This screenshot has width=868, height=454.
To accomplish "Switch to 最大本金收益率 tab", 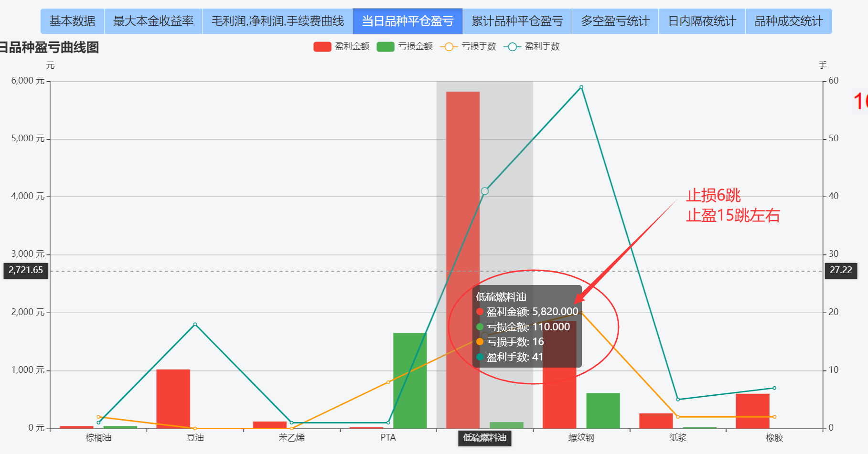I will 153,21.
